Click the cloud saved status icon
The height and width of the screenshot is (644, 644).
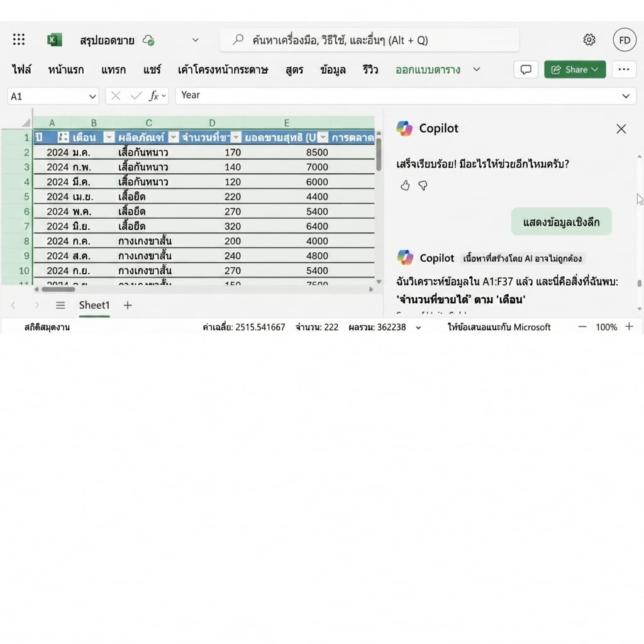148,40
